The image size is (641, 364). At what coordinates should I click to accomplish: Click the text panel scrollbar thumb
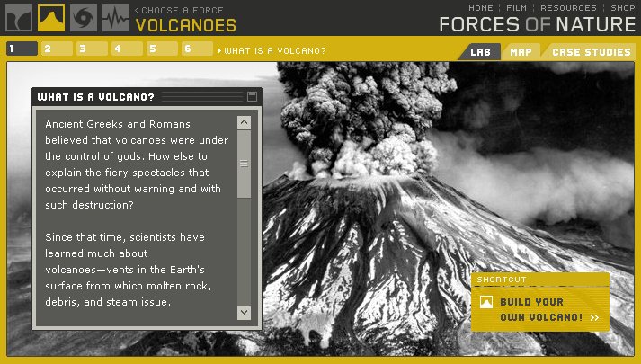coord(244,164)
